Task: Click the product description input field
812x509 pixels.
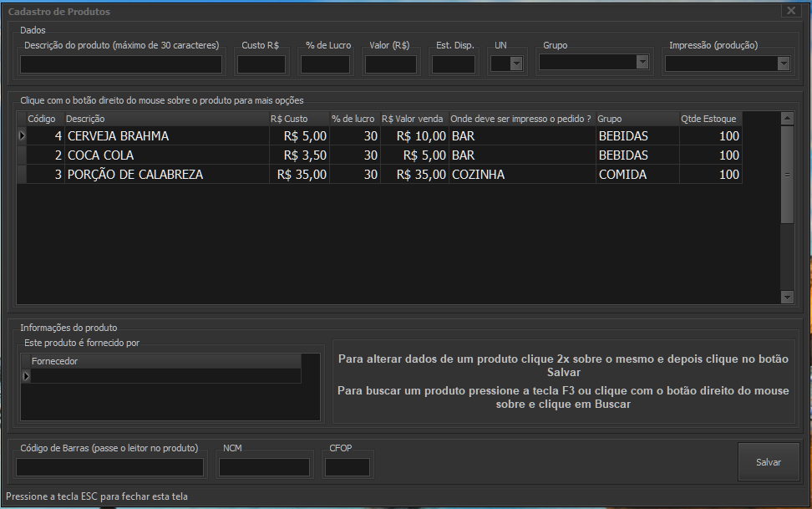Action: click(121, 64)
